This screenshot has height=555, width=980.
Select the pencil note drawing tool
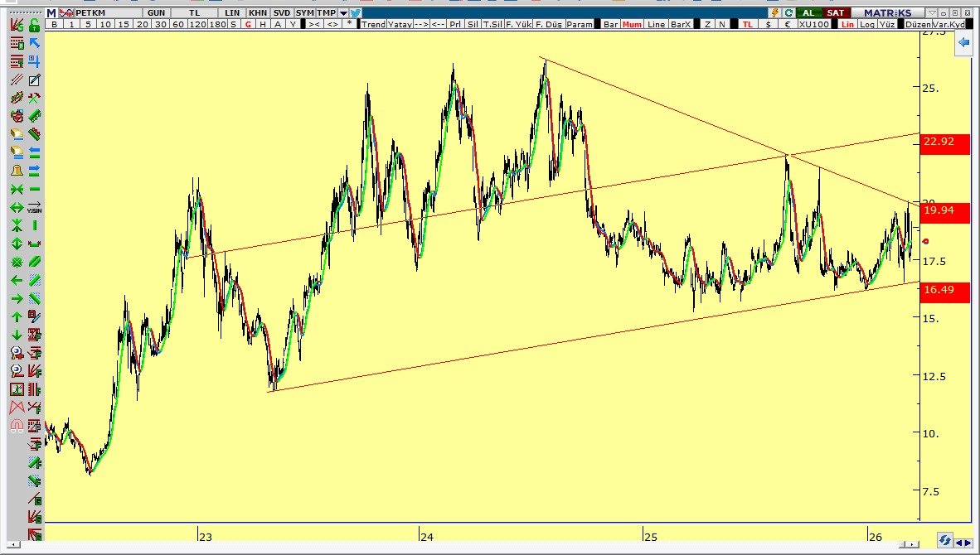pyautogui.click(x=34, y=80)
